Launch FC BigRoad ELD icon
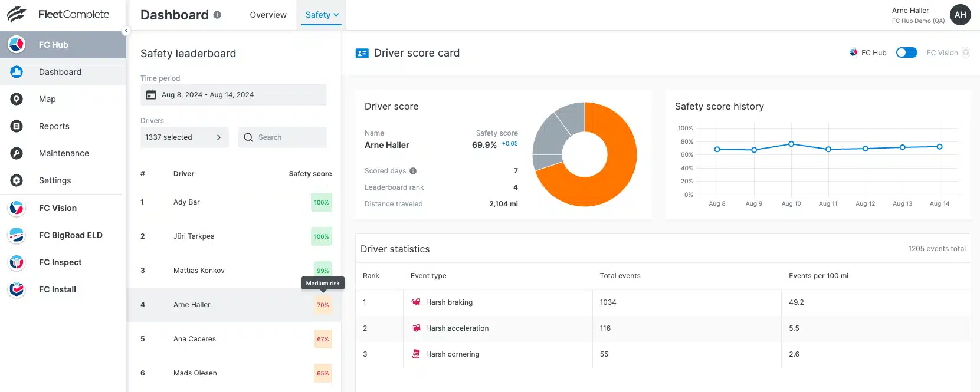 point(17,235)
